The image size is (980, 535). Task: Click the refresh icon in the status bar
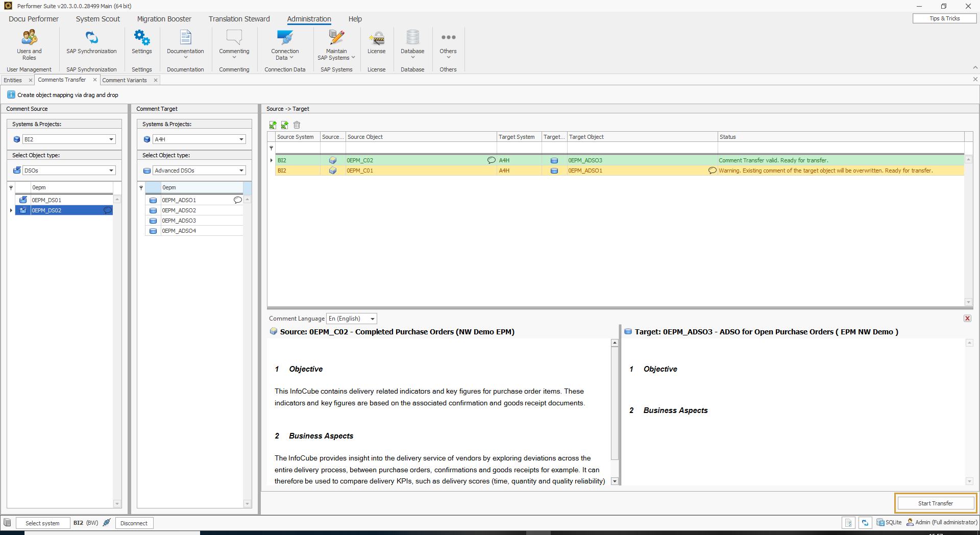coord(865,523)
